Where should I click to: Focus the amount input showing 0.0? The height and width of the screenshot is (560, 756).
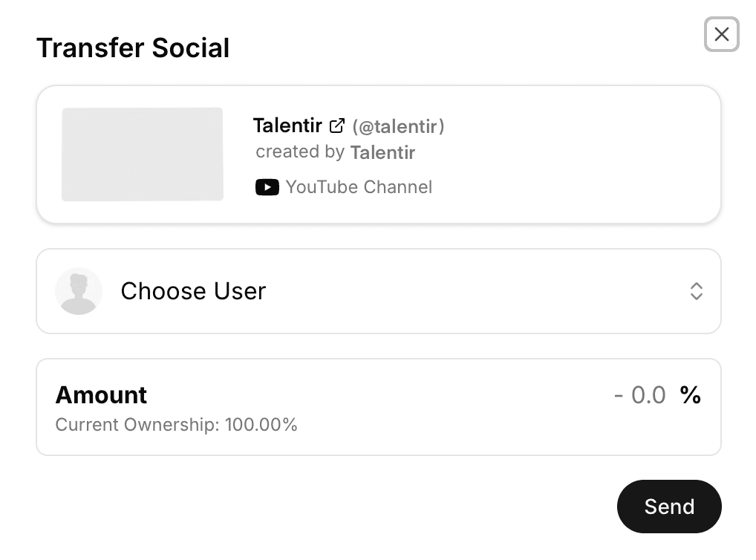648,395
